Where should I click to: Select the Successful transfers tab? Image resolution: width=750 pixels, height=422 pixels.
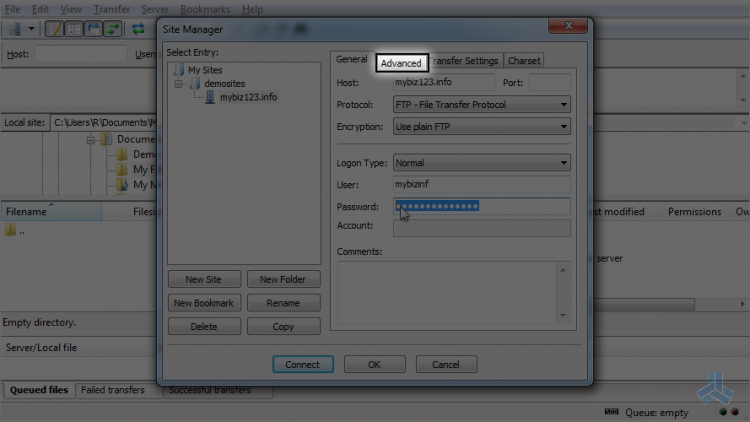click(210, 390)
